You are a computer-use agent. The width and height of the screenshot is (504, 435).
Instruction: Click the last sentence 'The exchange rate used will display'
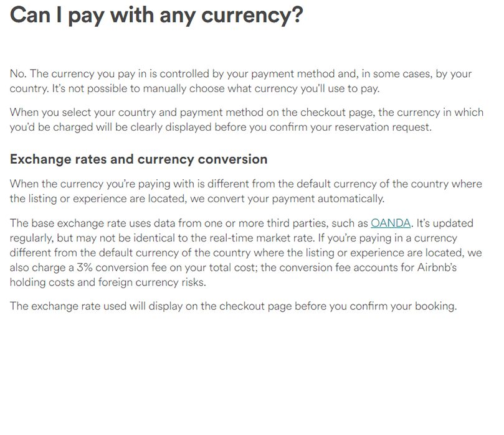233,306
